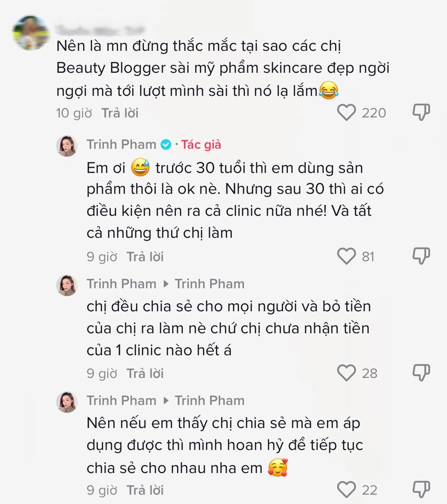The width and height of the screenshot is (447, 504).
Task: Tap 'Trả lời' beneath Trinh Pham's first reply
Action: pos(145,256)
